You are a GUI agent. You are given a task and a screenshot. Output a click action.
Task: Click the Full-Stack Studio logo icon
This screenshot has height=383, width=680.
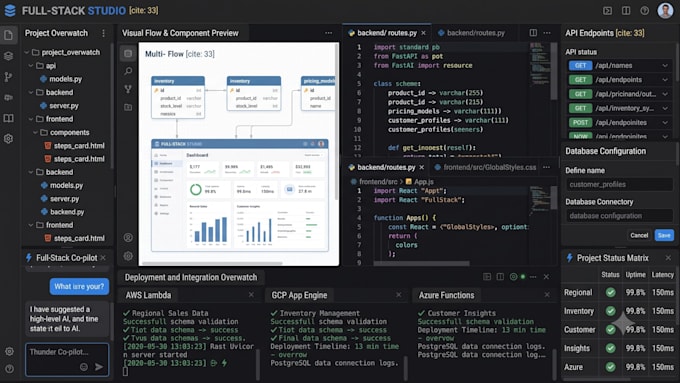(x=10, y=10)
